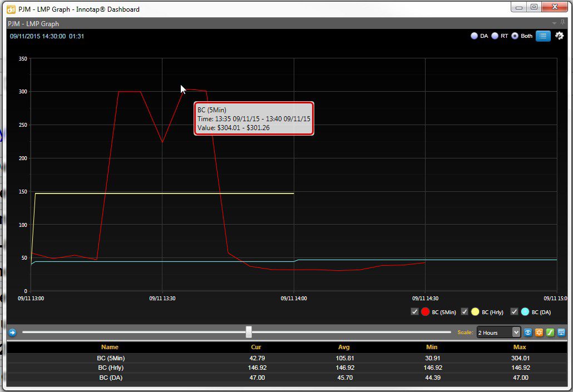
Task: Click the green curve line icon
Action: tap(550, 333)
